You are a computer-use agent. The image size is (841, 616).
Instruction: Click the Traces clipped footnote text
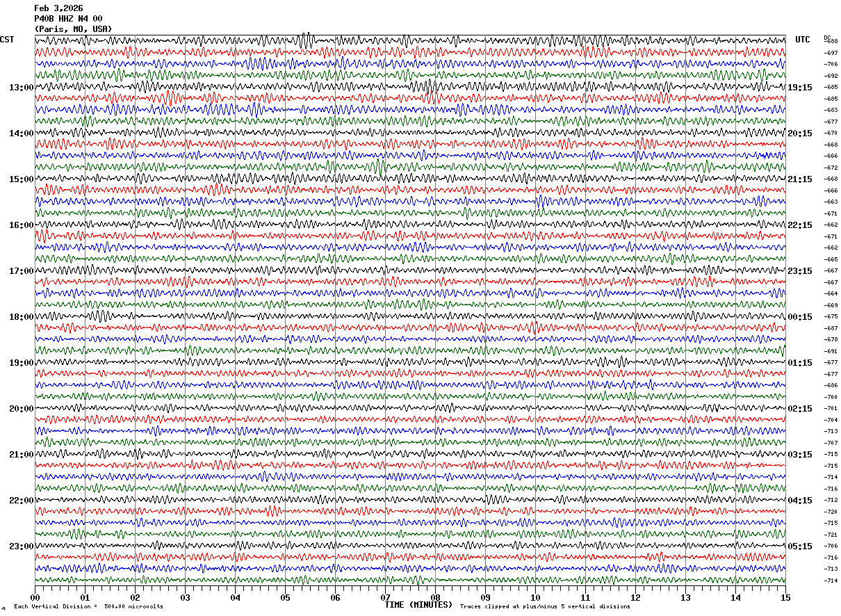[545, 606]
